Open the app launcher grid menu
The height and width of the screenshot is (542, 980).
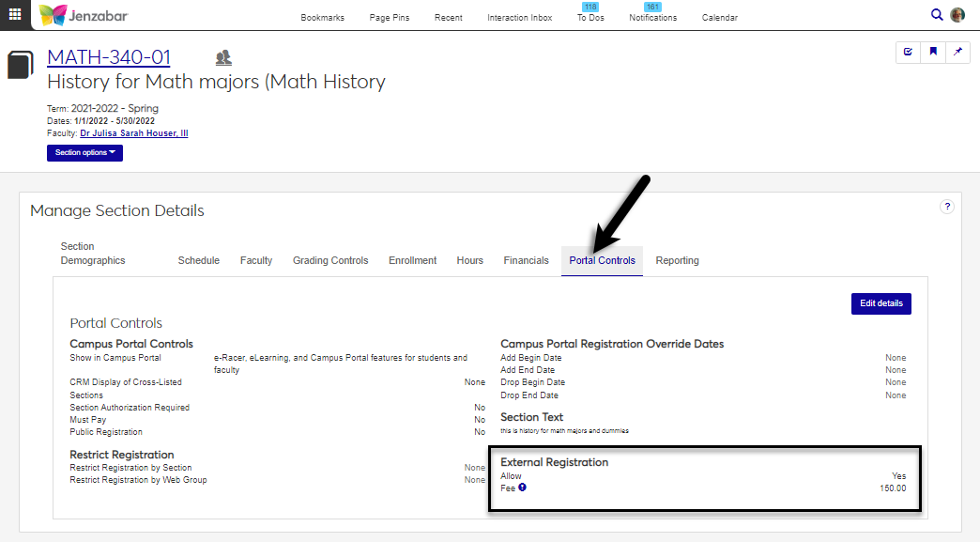point(15,15)
